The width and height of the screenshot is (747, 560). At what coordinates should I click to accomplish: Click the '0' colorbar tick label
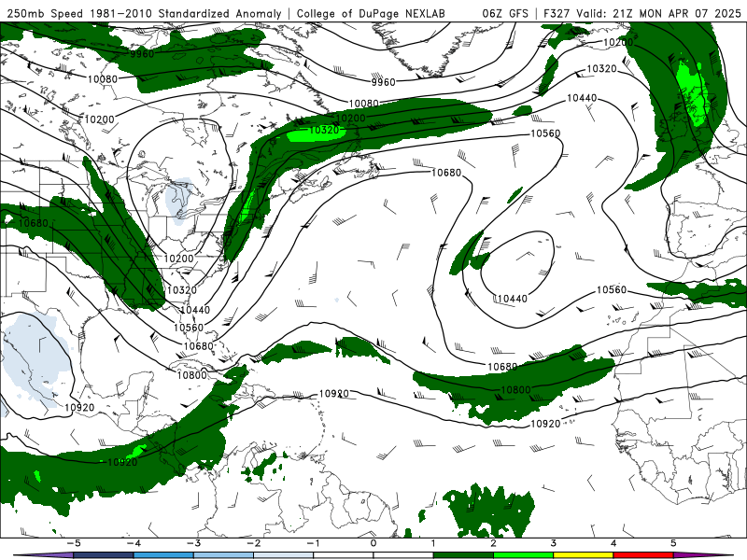point(373,543)
